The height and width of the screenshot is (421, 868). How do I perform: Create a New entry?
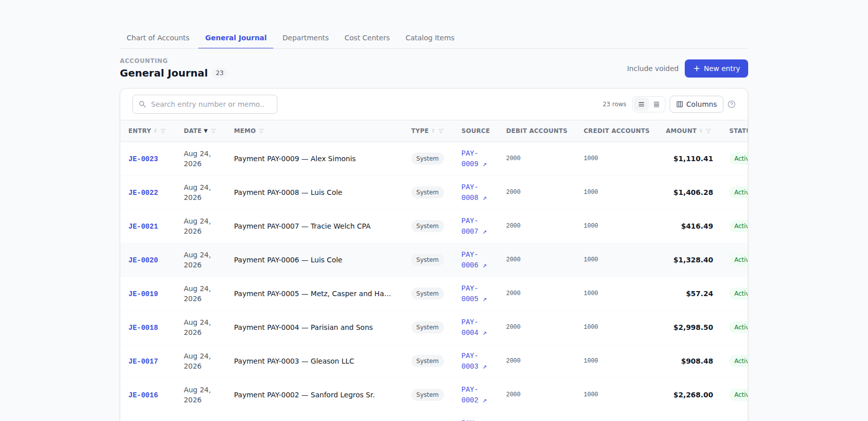click(x=716, y=68)
